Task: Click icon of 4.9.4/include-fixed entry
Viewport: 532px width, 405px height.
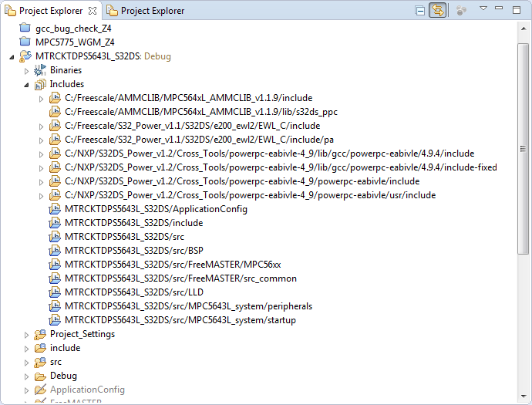Action: click(55, 167)
